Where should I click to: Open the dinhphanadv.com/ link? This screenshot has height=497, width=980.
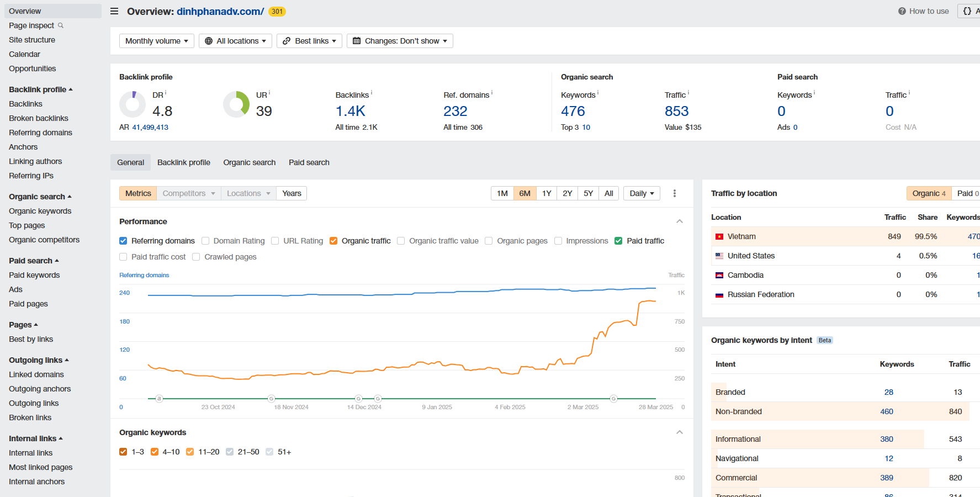[220, 12]
